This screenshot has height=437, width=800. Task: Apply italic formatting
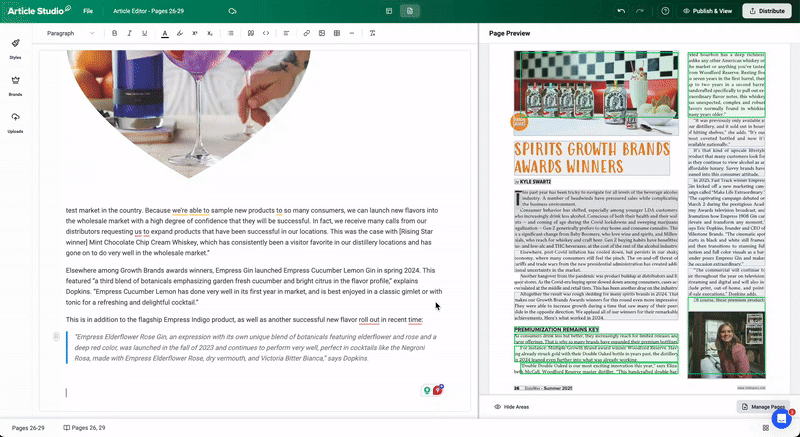pos(131,33)
